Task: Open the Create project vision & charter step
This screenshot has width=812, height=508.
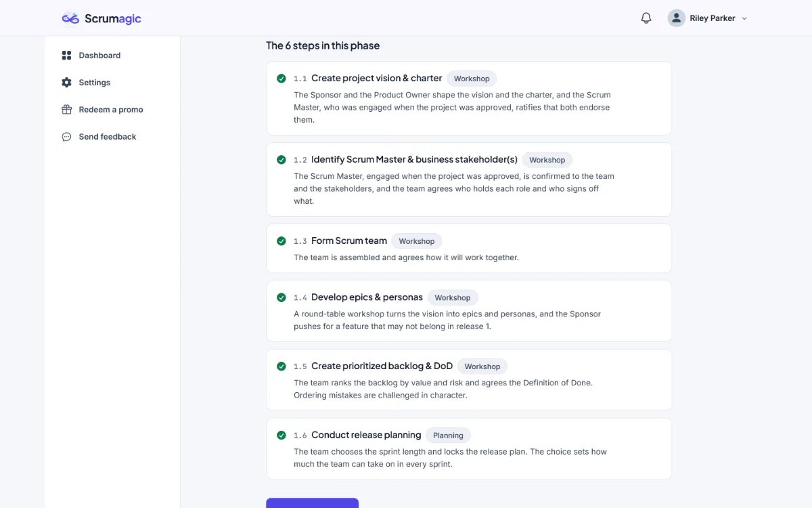Action: (x=376, y=78)
